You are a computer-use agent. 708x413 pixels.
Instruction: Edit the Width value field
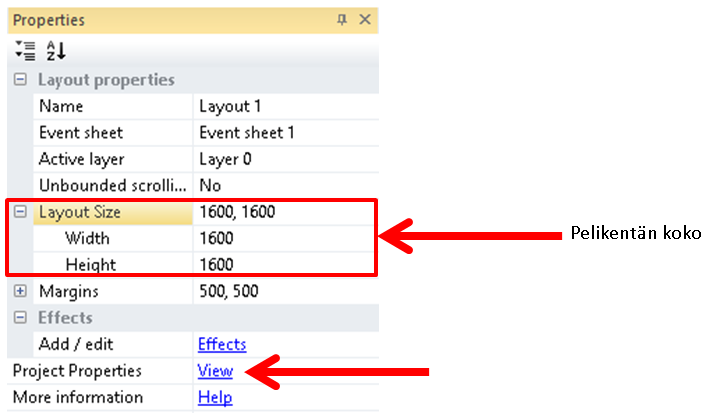pyautogui.click(x=285, y=238)
